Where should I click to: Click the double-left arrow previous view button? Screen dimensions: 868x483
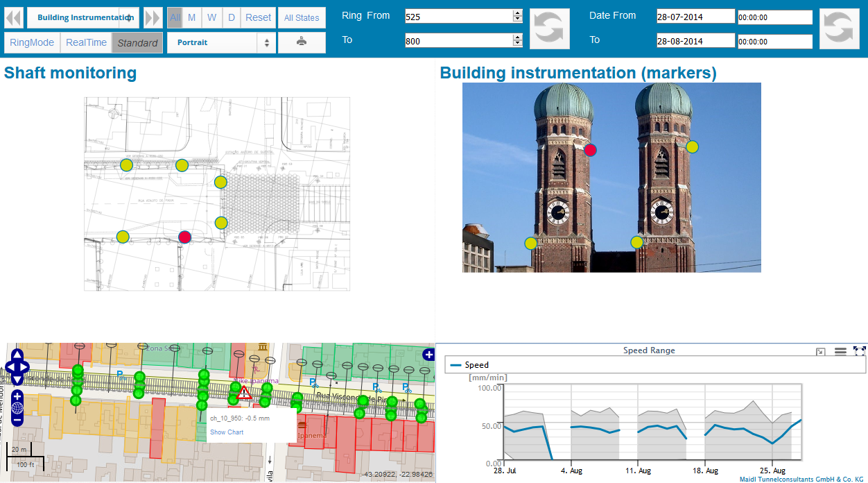pyautogui.click(x=14, y=17)
